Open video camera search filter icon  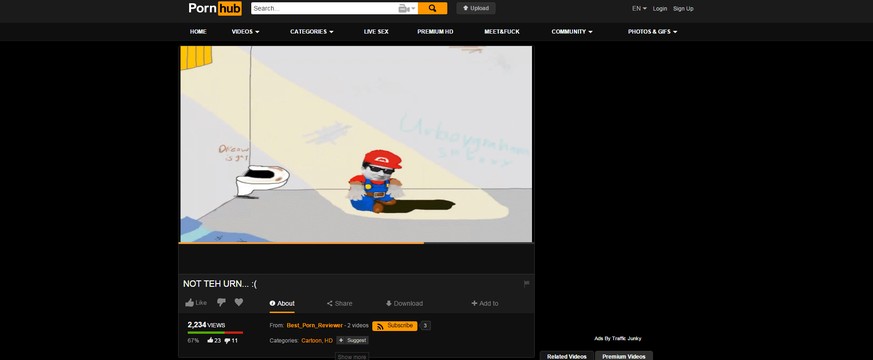click(x=406, y=8)
